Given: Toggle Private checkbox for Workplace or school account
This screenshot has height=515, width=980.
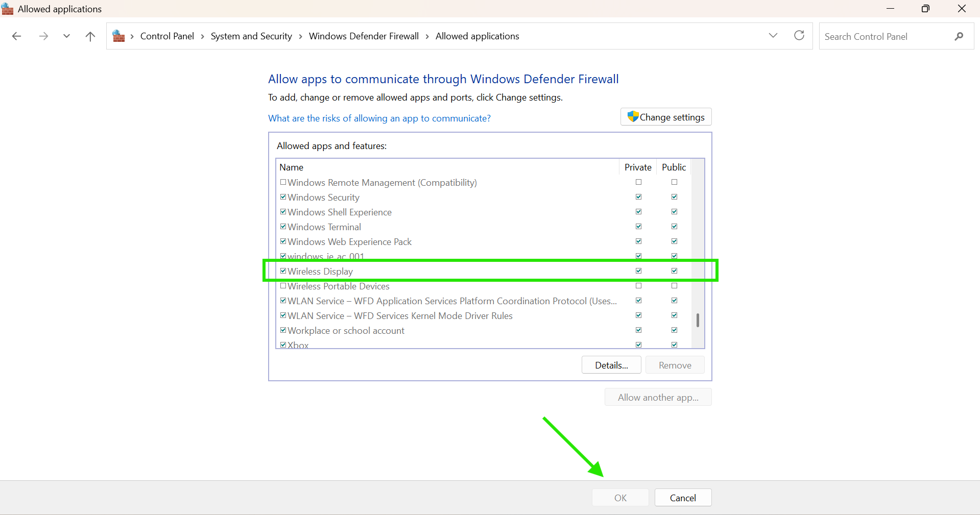Looking at the screenshot, I should 638,330.
